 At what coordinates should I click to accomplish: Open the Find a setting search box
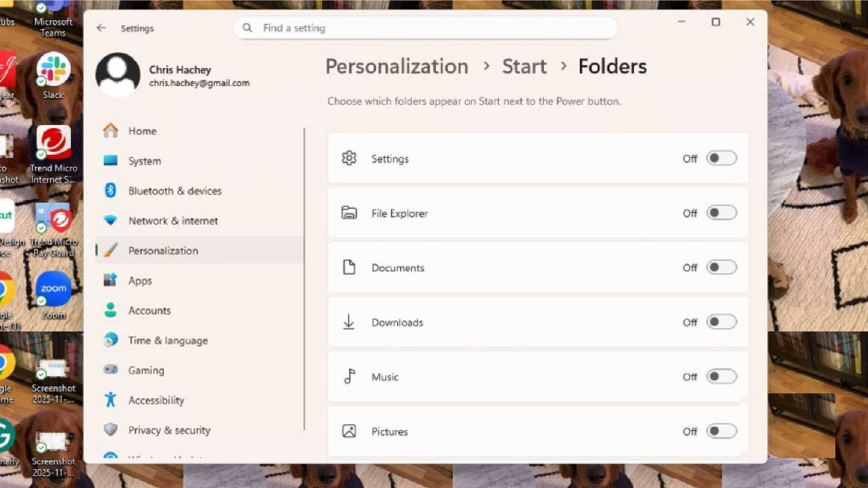[425, 28]
